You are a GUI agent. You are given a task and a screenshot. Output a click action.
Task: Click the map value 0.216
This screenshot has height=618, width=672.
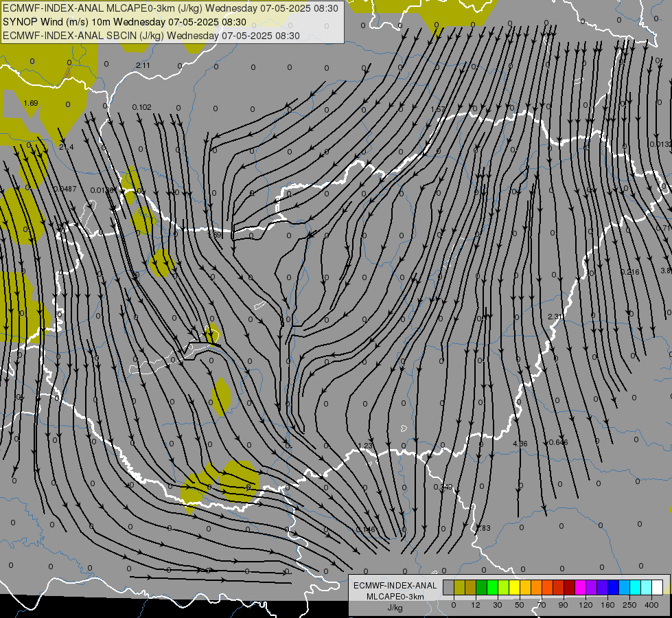click(x=630, y=272)
